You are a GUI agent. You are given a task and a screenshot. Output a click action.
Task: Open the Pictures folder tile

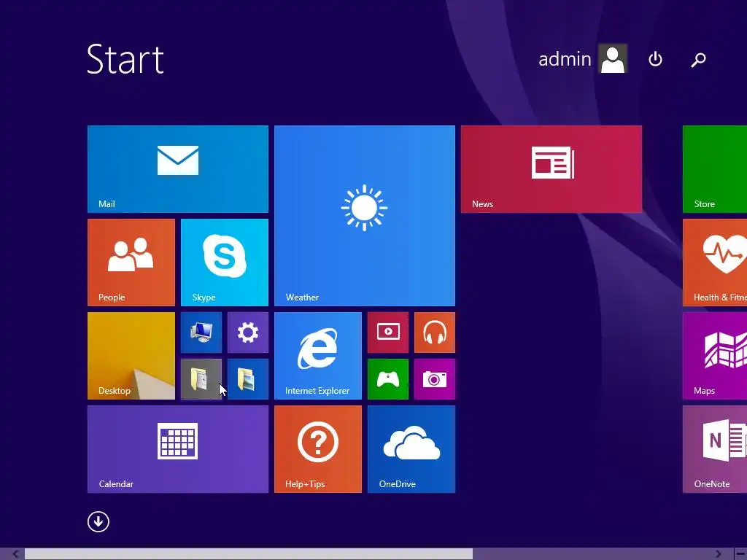pyautogui.click(x=248, y=379)
